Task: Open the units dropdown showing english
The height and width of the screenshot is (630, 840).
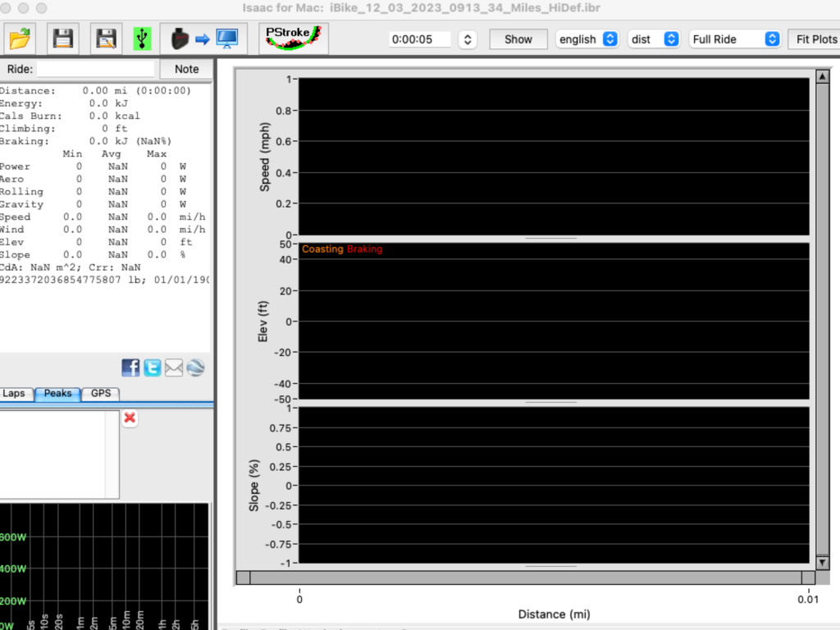Action: point(587,39)
